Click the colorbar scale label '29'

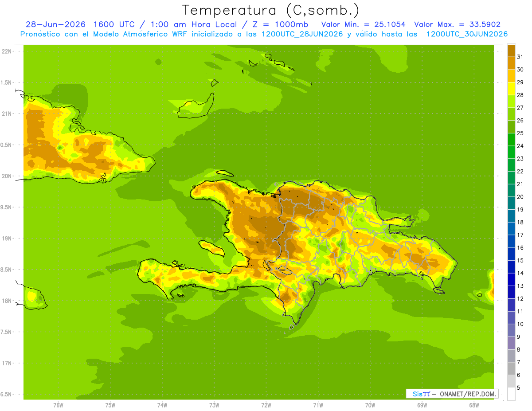click(520, 82)
